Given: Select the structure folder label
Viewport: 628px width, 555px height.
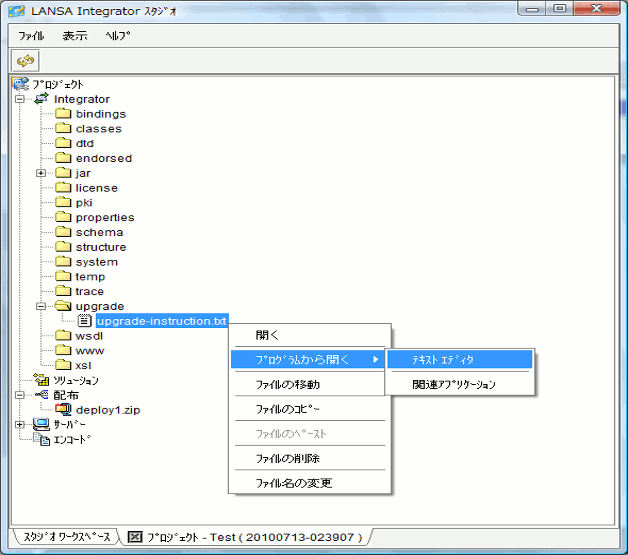Looking at the screenshot, I should point(101,247).
